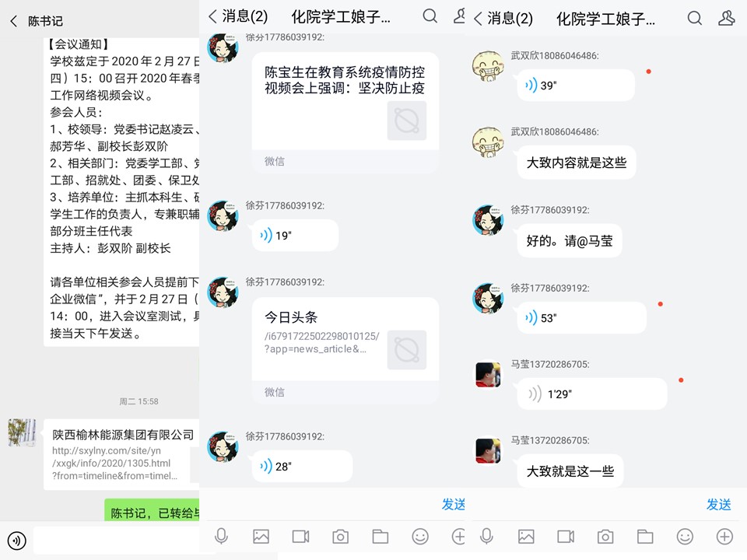Toggle voice input icon in 陈书记 chat
This screenshot has width=747, height=560.
pos(16,541)
